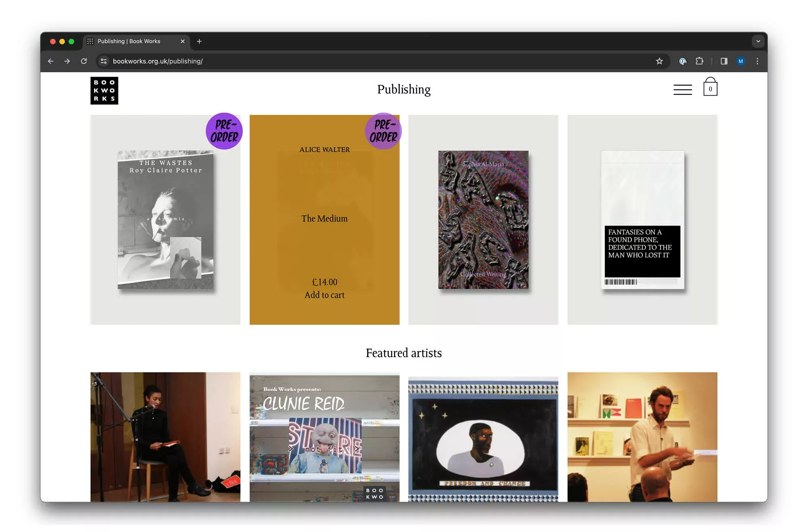Click the Pre-Order badge on The Medium

383,131
